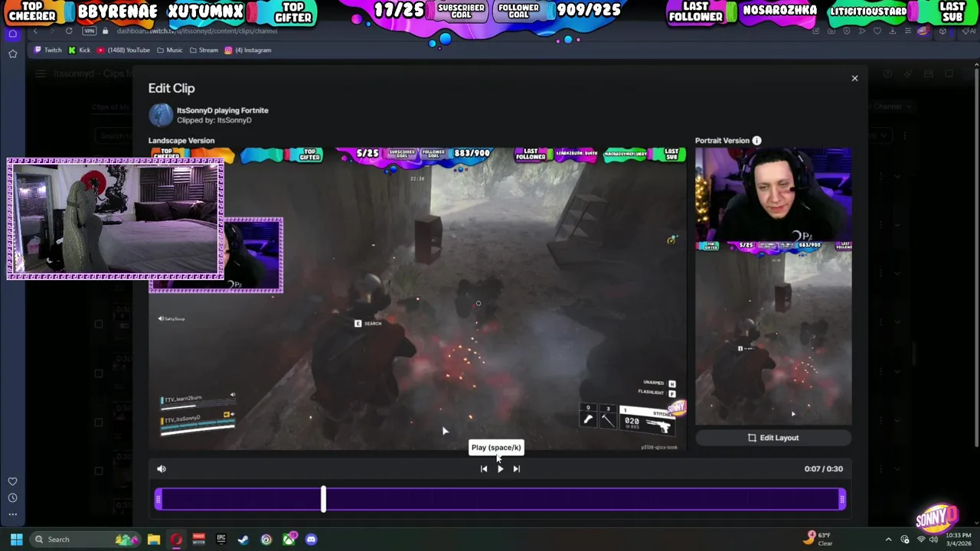Select the right trim handle of the clip

coord(842,500)
